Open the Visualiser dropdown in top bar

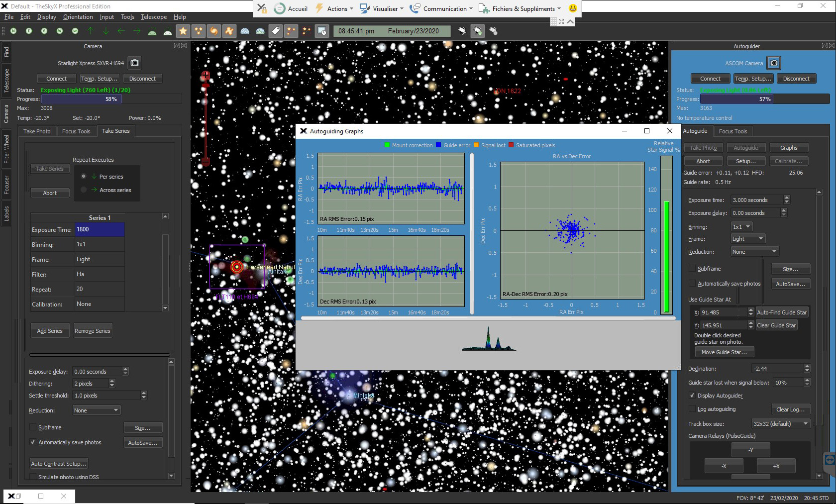381,8
